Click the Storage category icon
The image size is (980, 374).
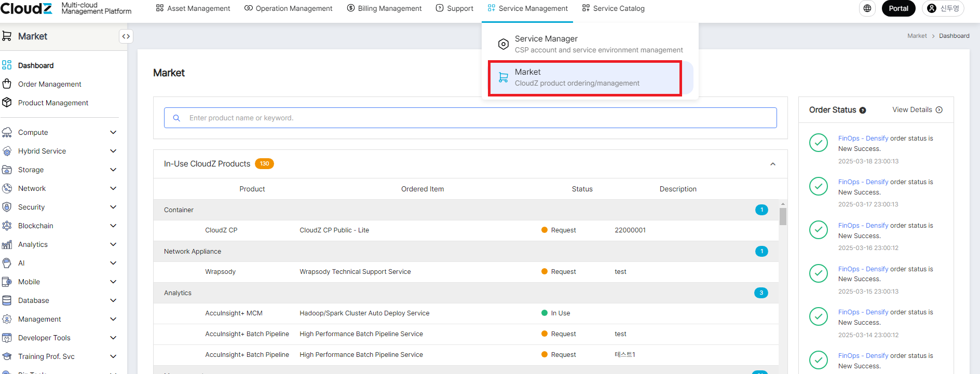(7, 170)
